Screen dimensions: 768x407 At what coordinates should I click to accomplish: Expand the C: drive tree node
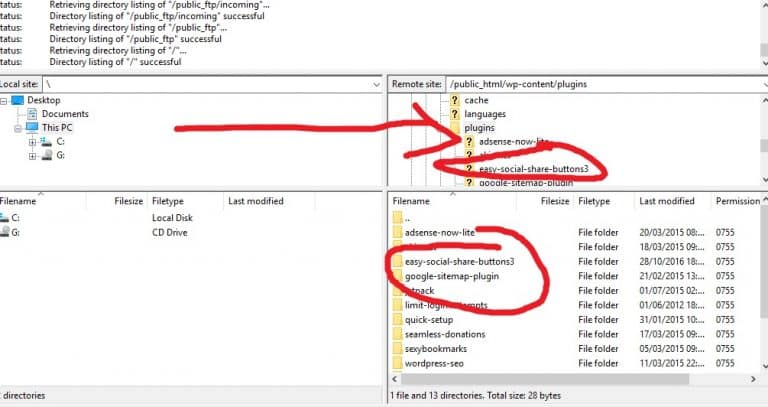coord(32,142)
